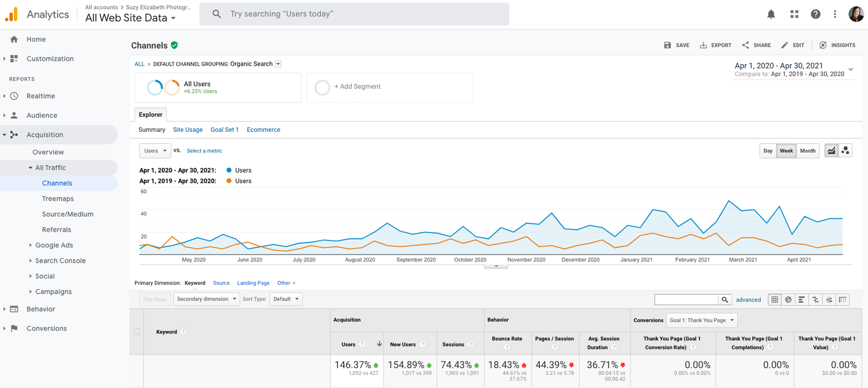Click the Insights icon

(x=837, y=45)
